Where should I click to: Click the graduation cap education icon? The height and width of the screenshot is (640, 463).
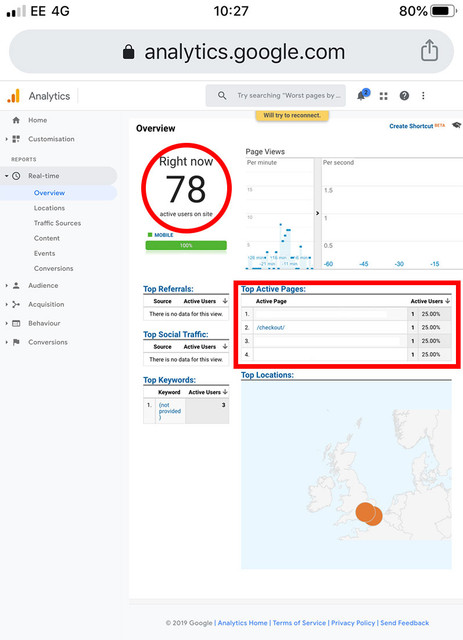456,125
